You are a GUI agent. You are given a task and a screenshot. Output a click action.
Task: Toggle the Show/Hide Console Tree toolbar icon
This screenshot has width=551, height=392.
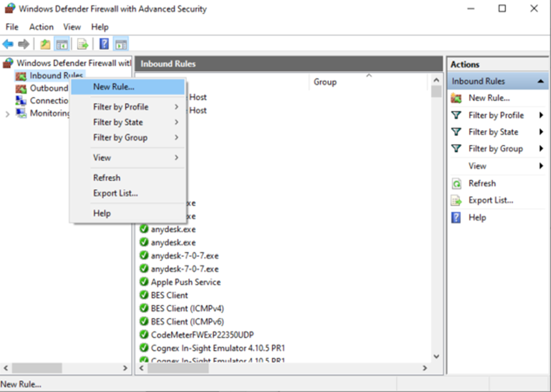pyautogui.click(x=62, y=44)
